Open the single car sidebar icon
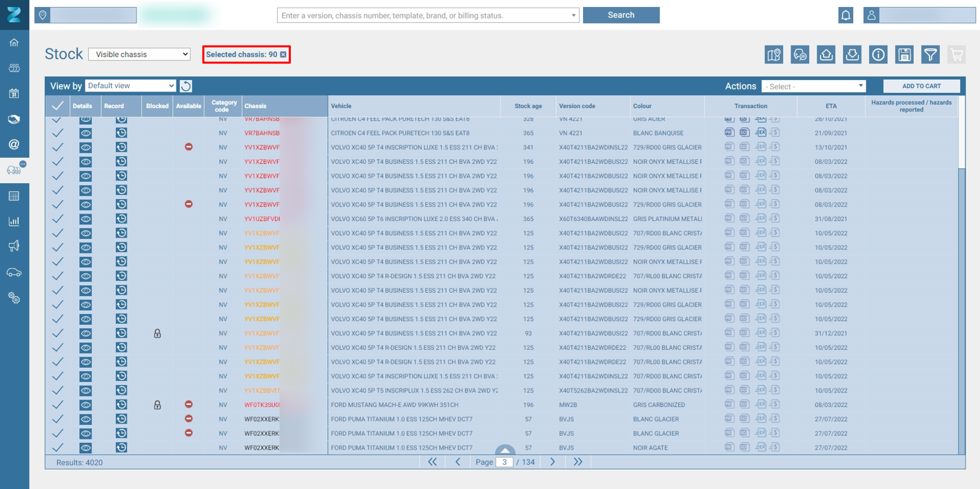 click(x=14, y=273)
